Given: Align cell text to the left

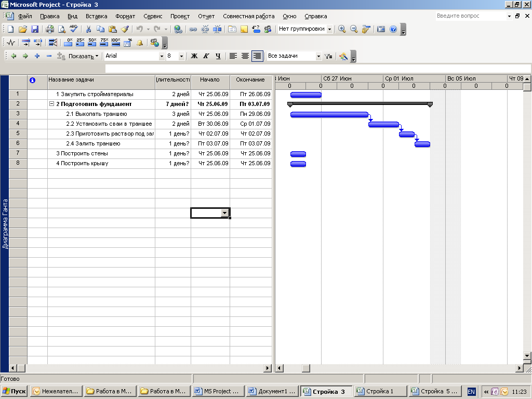Looking at the screenshot, I should (233, 56).
